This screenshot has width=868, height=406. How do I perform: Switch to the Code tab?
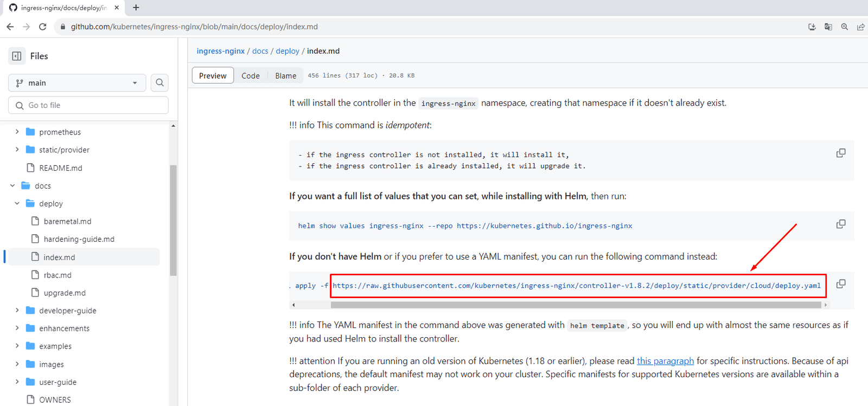(251, 75)
